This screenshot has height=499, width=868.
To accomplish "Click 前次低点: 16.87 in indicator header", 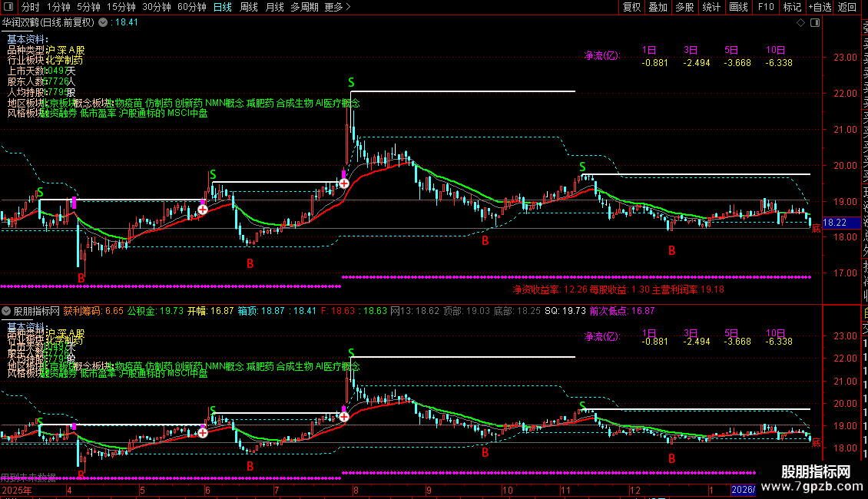I will click(x=622, y=311).
